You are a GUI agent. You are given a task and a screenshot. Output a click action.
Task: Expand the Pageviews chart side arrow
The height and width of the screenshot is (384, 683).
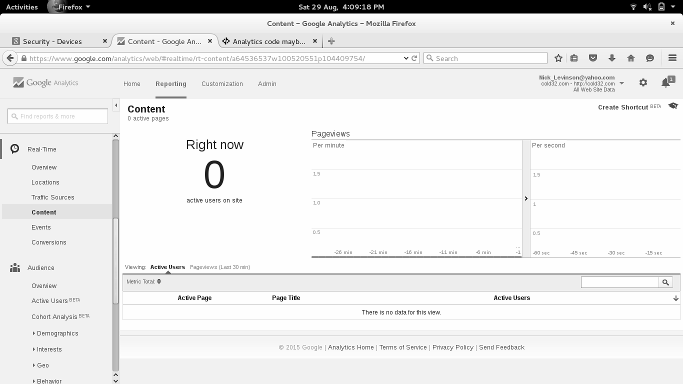tap(526, 199)
